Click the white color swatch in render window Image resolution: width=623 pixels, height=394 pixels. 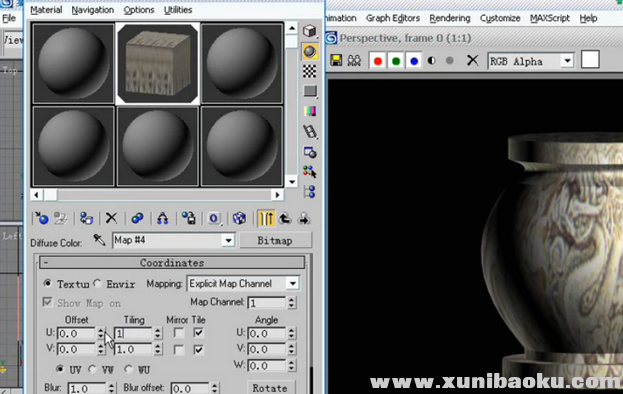point(590,60)
